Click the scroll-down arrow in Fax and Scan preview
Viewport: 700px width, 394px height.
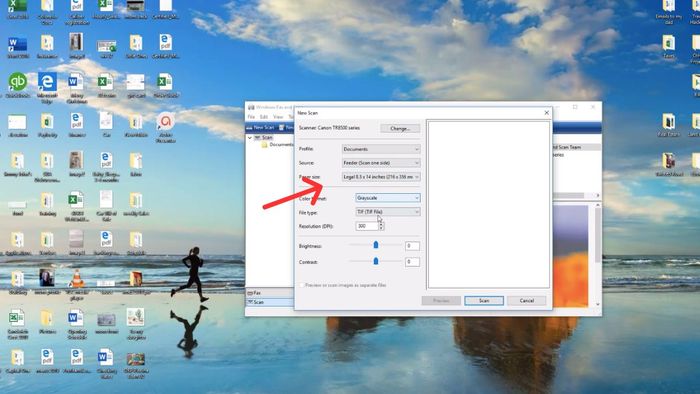pyautogui.click(x=598, y=304)
